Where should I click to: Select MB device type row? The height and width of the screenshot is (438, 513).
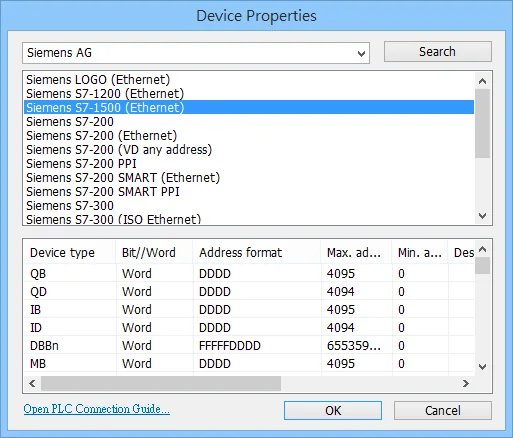click(x=249, y=364)
